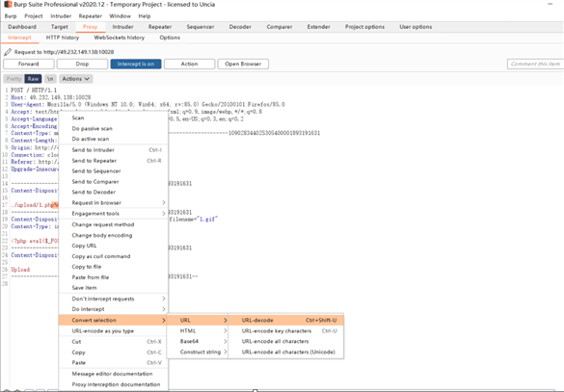Open Message editor documentation
Viewport: 564px width, 392px height.
coord(113,374)
